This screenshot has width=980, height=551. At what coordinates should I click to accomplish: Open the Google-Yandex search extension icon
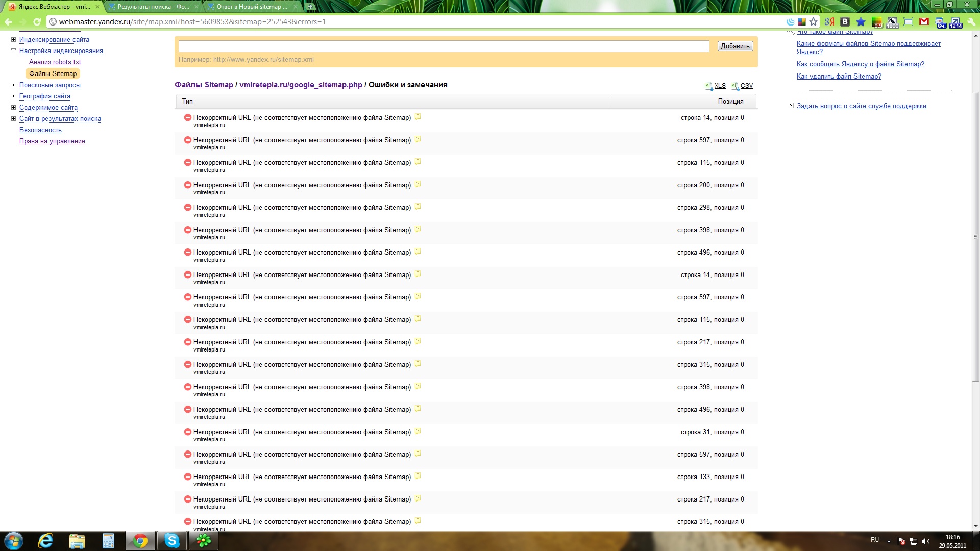829,21
